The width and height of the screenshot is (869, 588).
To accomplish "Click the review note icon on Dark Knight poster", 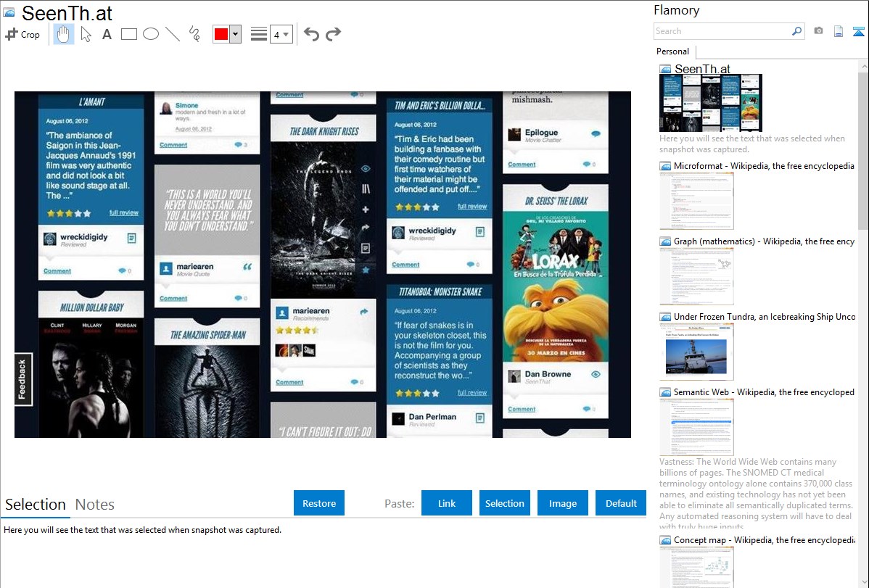I will click(x=365, y=248).
